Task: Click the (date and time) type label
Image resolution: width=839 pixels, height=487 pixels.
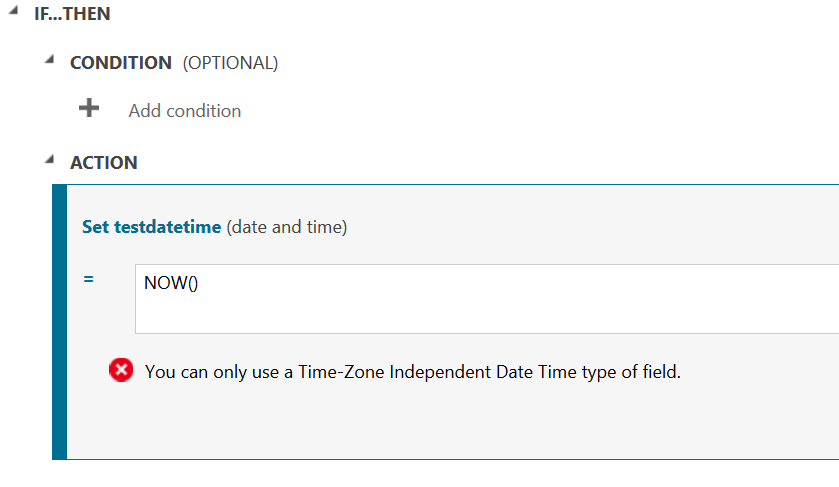Action: click(x=286, y=227)
